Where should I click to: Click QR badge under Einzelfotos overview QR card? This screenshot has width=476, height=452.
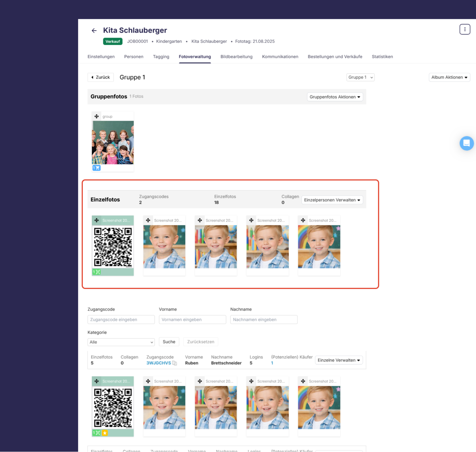point(97,272)
